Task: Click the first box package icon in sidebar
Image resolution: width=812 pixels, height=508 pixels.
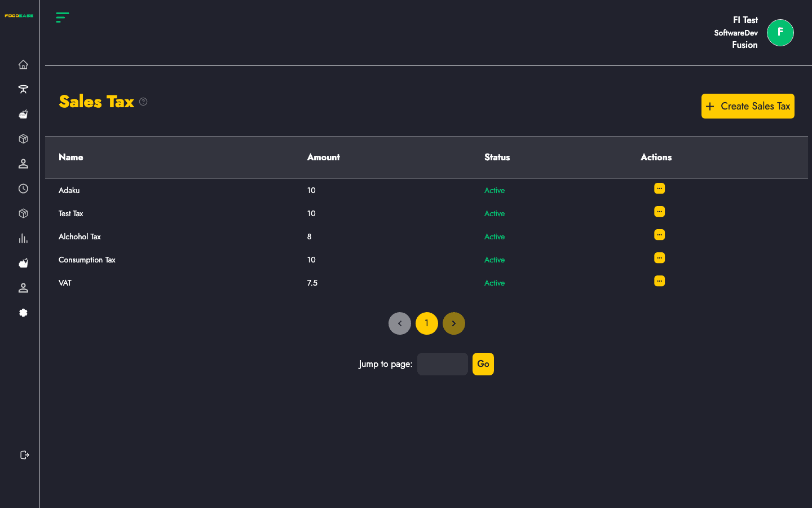Action: tap(23, 139)
